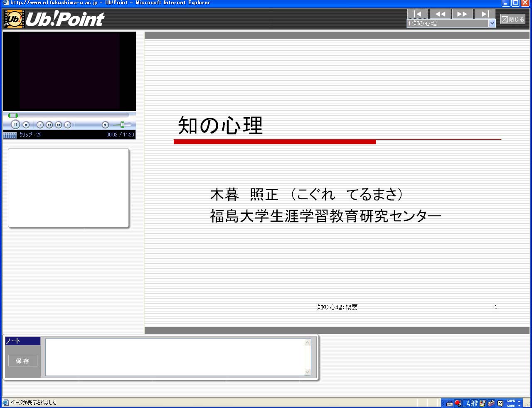Go to previous slide button

(x=440, y=14)
